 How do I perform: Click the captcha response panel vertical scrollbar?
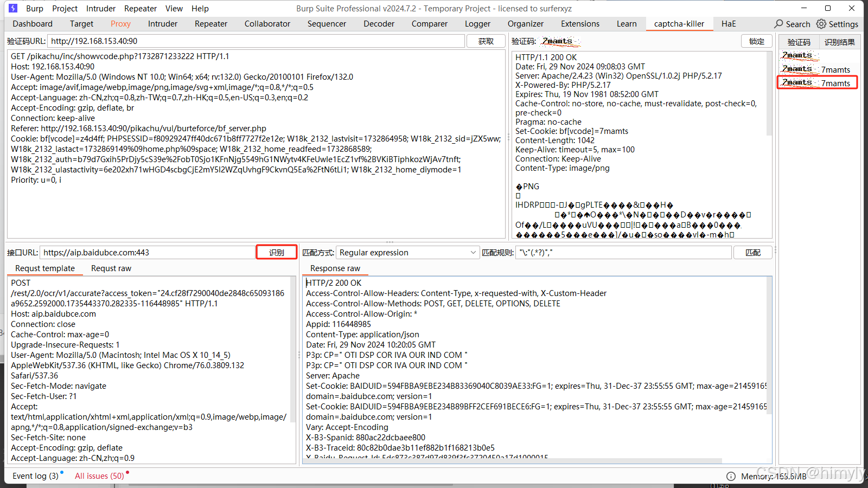point(769,93)
